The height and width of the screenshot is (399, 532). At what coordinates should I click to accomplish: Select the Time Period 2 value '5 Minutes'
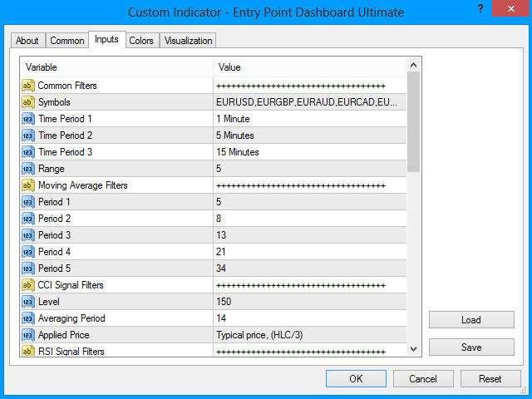pyautogui.click(x=235, y=135)
